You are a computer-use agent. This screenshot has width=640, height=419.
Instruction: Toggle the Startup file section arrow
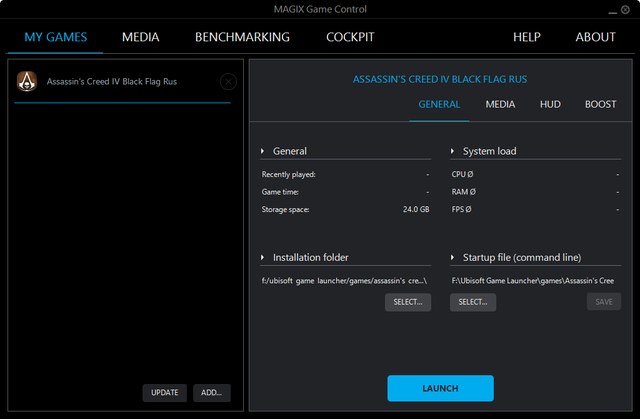[454, 257]
